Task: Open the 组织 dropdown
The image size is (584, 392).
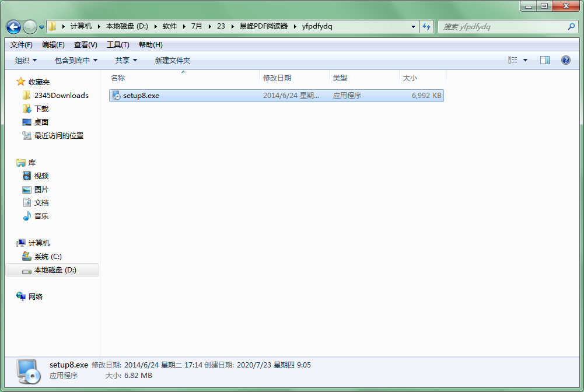Action: pyautogui.click(x=26, y=60)
